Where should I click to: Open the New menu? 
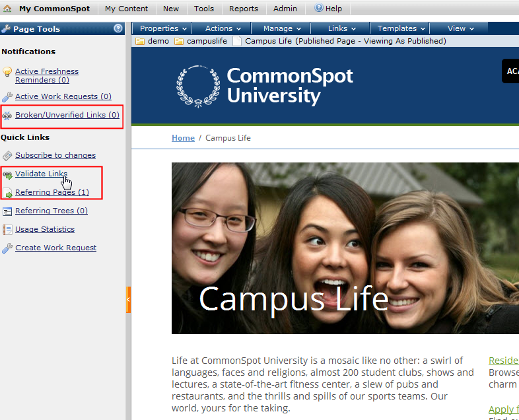click(x=171, y=9)
